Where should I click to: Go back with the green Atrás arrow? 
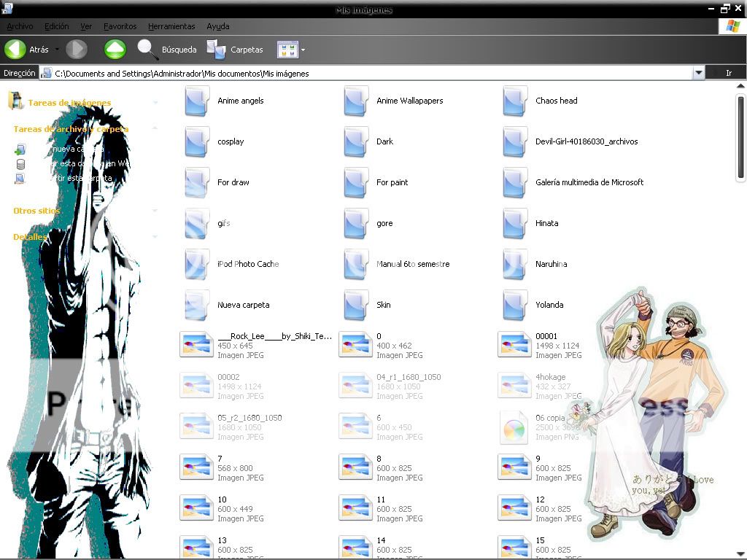click(x=15, y=49)
